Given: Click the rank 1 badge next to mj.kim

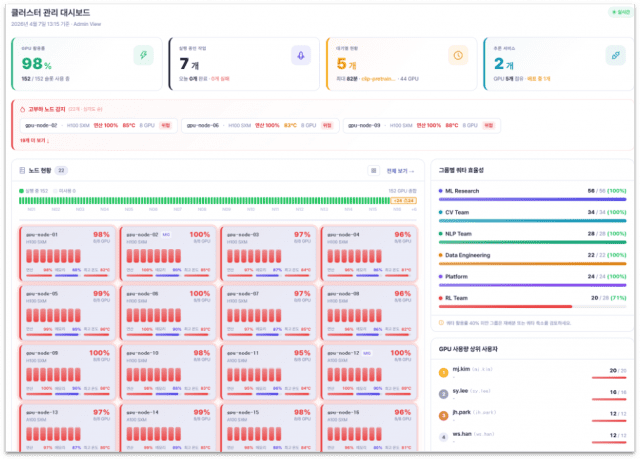Looking at the screenshot, I should [x=443, y=373].
